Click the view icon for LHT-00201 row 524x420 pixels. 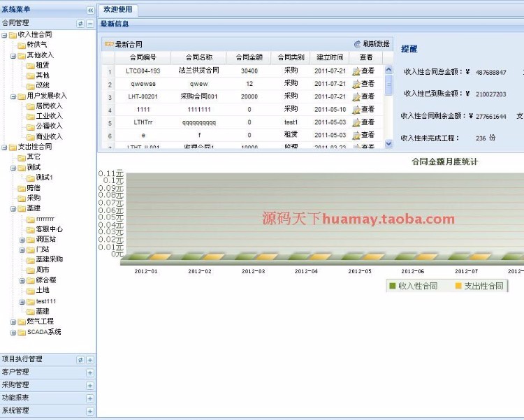[x=356, y=96]
